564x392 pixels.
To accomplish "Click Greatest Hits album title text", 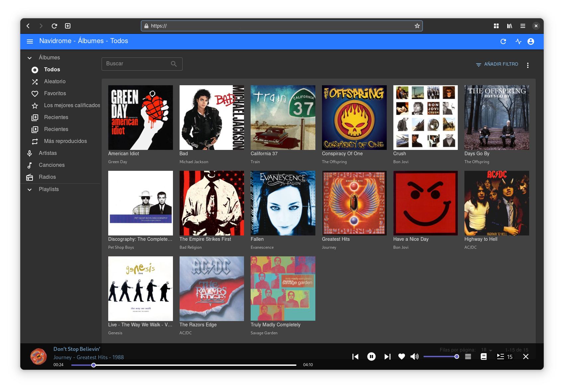I will [336, 239].
